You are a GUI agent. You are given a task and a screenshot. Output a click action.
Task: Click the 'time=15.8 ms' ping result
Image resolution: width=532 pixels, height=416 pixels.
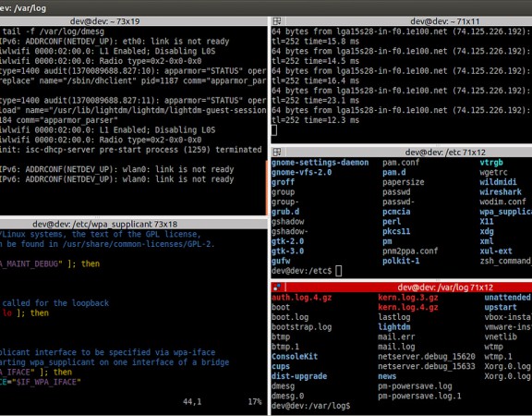[x=332, y=42]
